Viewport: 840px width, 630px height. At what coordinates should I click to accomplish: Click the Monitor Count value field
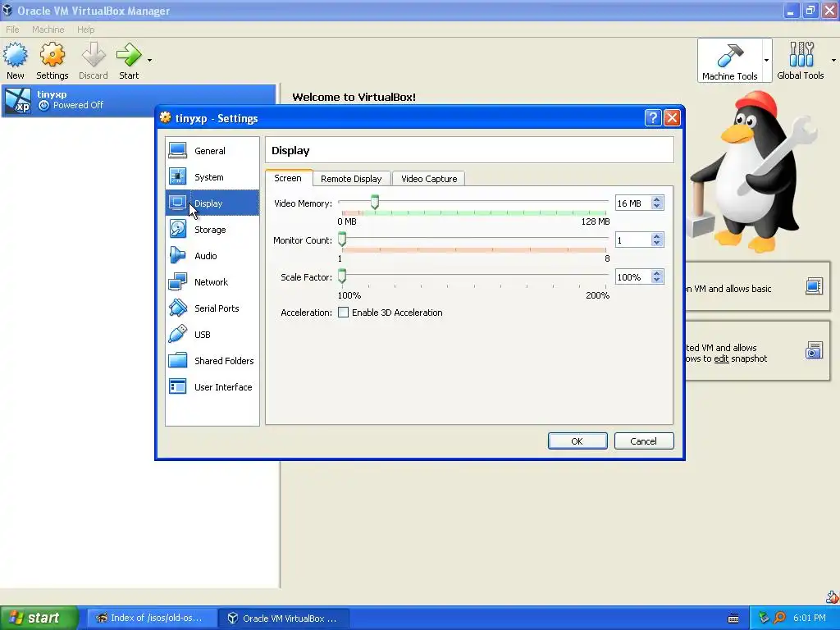click(x=632, y=240)
